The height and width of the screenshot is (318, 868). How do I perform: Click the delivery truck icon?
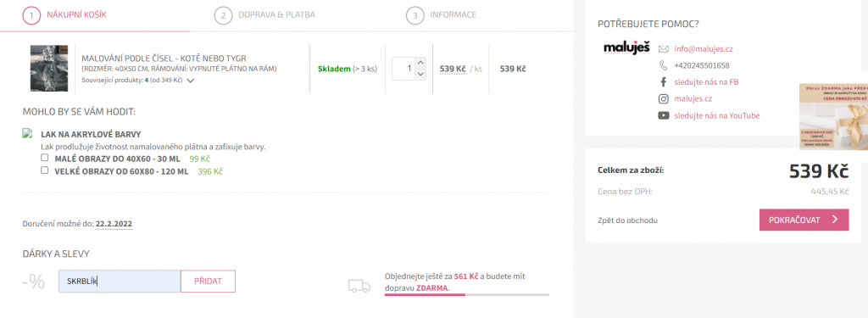(x=359, y=286)
